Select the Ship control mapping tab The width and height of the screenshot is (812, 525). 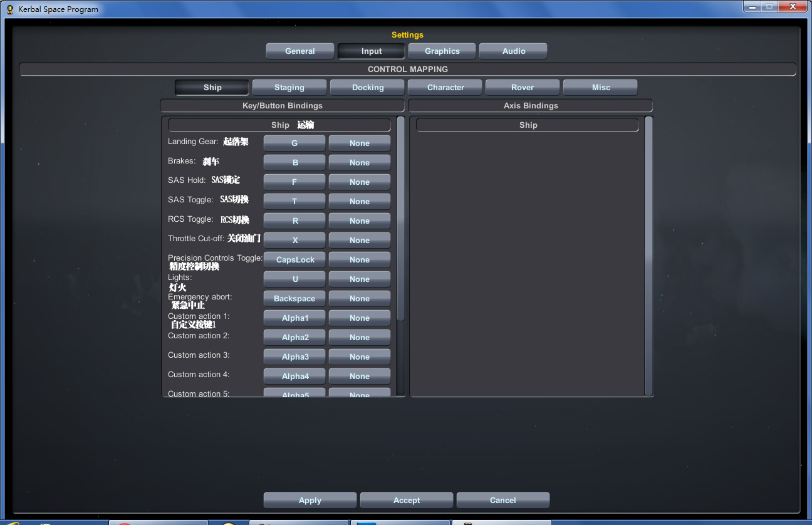pos(212,88)
